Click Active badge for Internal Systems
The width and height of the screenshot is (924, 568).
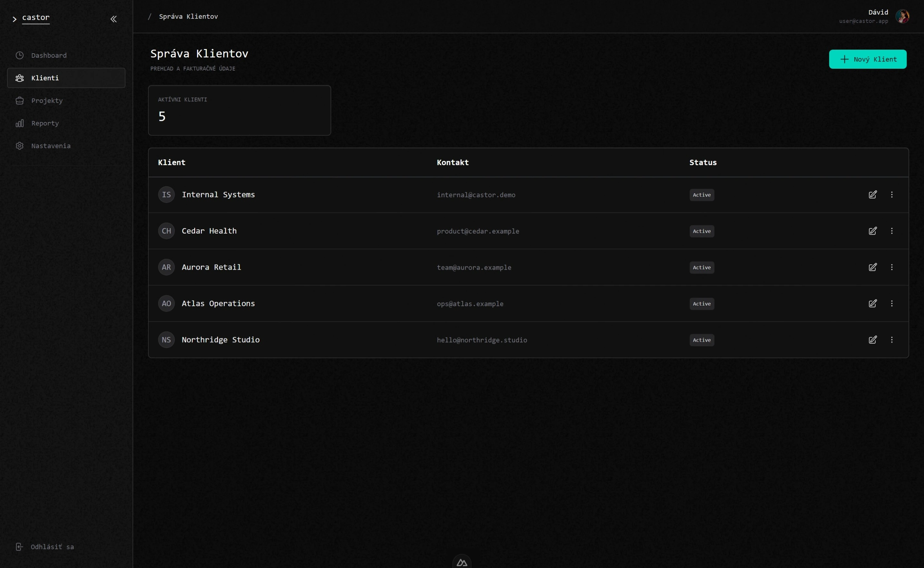click(702, 195)
